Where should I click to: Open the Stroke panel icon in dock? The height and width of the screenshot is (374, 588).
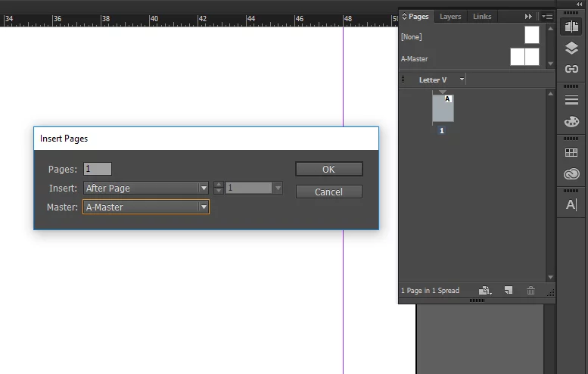click(571, 100)
